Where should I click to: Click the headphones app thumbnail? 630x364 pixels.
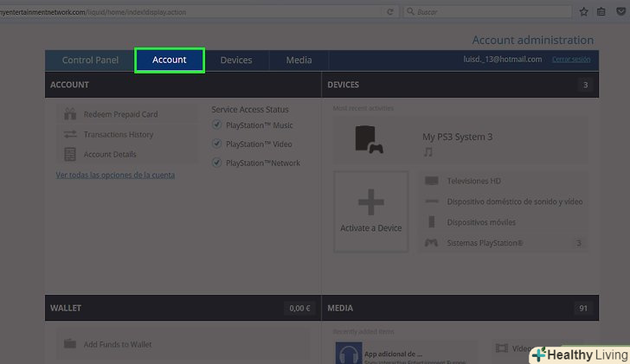tap(349, 353)
